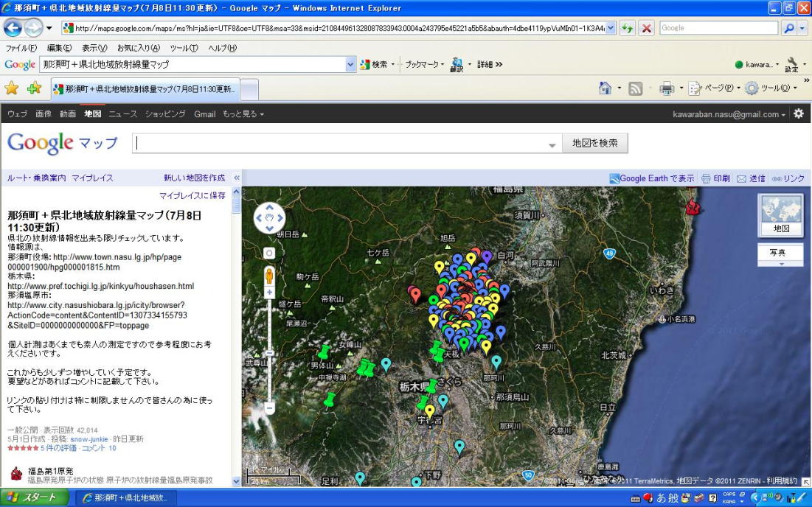Screen dimensions: 812x507
Task: Click the 検索 button in Google toolbar
Action: (376, 65)
